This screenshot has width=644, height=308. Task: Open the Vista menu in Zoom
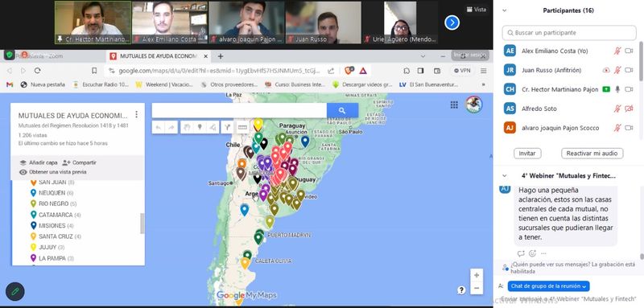tap(477, 10)
